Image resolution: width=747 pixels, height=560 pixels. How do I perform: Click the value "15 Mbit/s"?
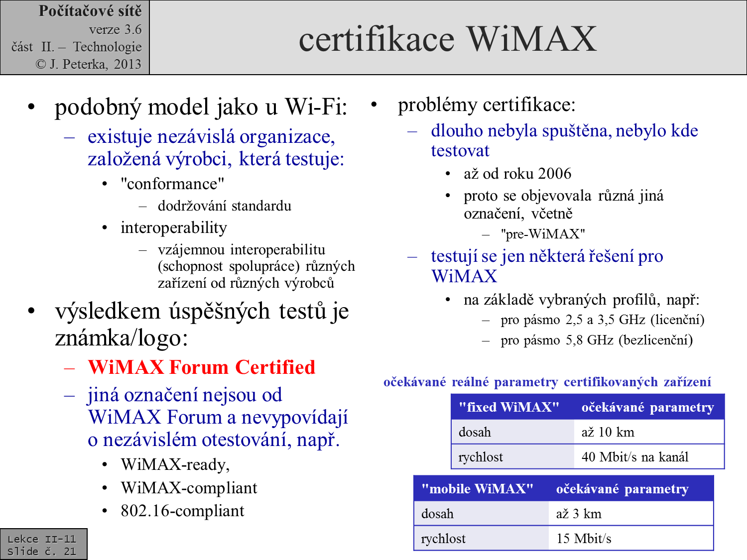click(584, 539)
